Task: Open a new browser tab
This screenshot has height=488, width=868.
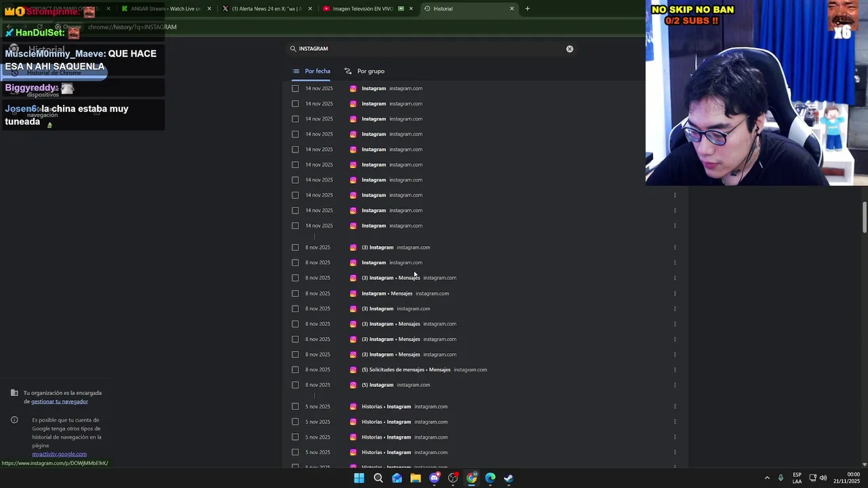Action: click(x=528, y=9)
